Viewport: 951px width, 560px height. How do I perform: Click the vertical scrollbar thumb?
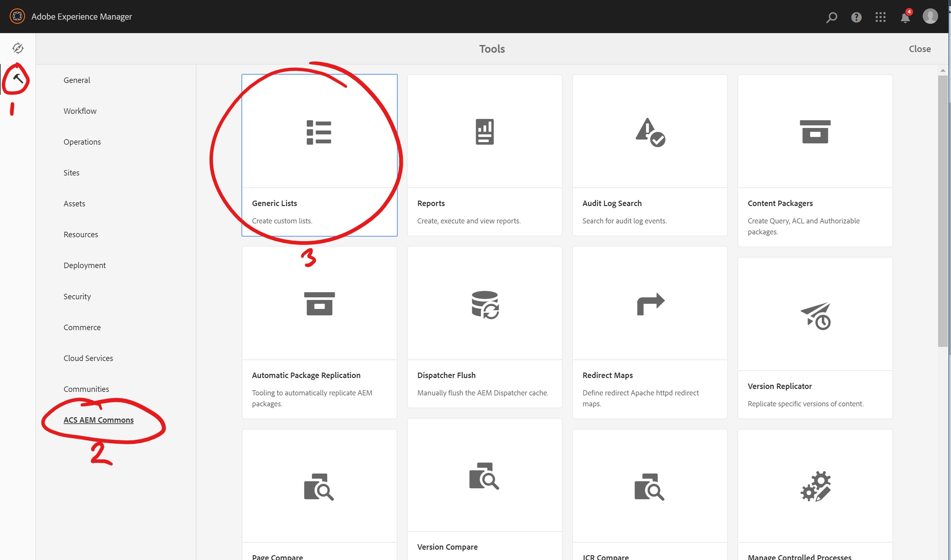[x=942, y=211]
